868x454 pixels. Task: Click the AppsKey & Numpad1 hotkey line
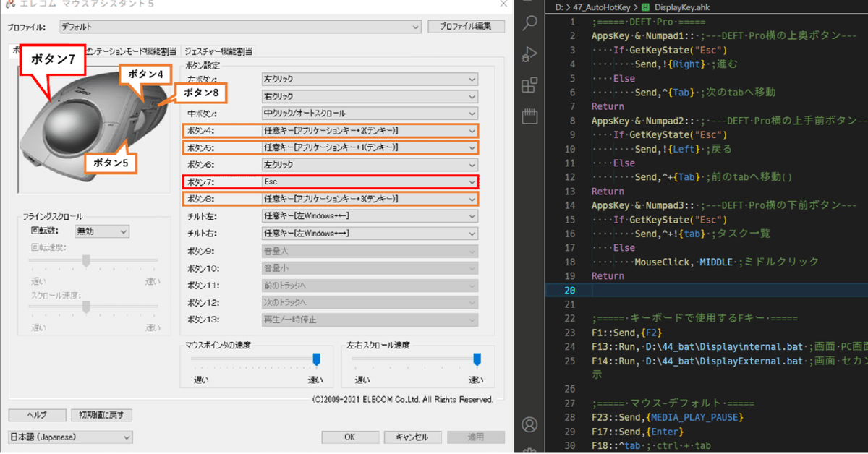click(723, 35)
